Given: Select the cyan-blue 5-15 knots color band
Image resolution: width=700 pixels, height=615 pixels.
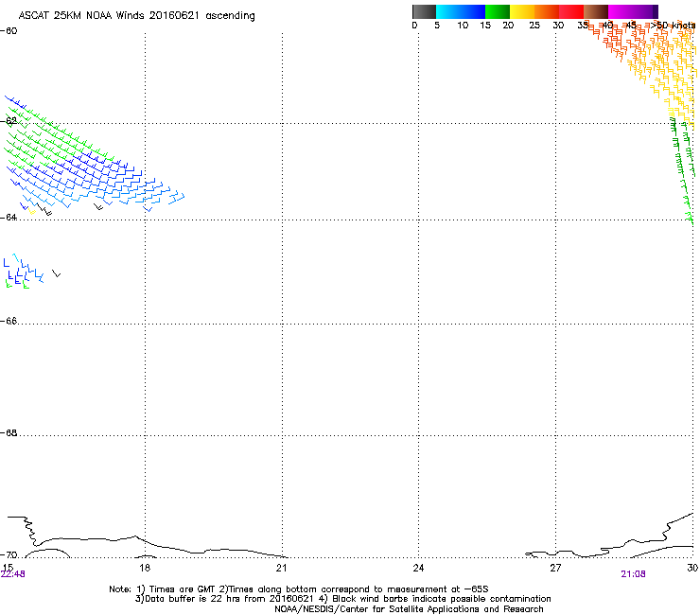Looking at the screenshot, I should coord(461,11).
